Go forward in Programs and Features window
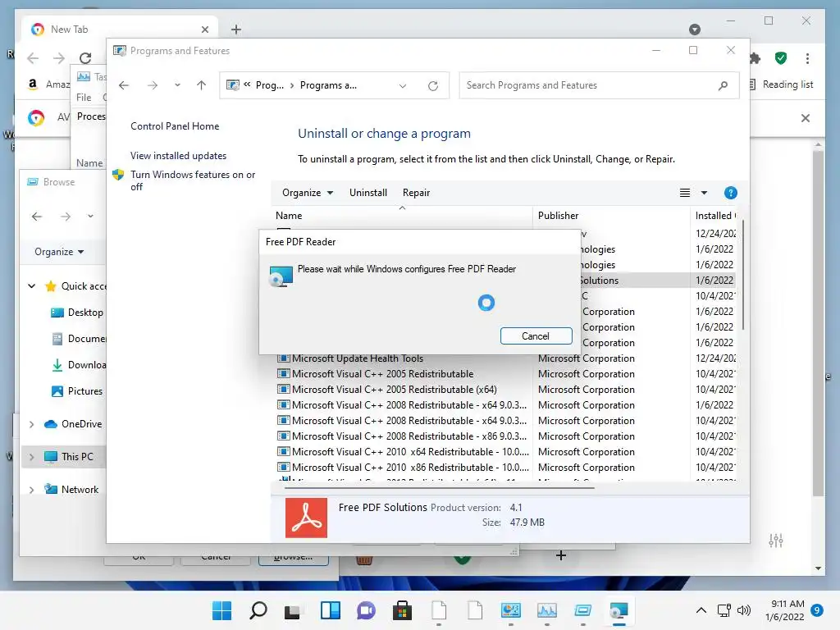The image size is (840, 630). [153, 85]
